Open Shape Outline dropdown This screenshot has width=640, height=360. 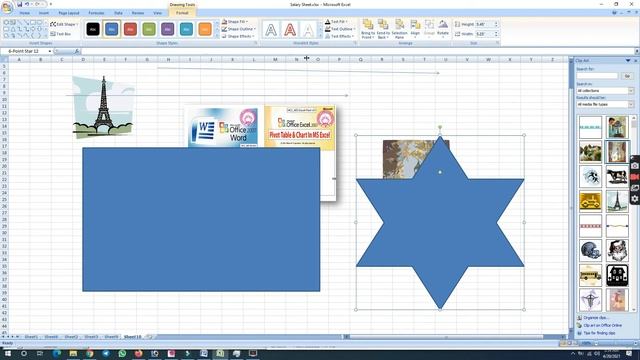tap(239, 29)
